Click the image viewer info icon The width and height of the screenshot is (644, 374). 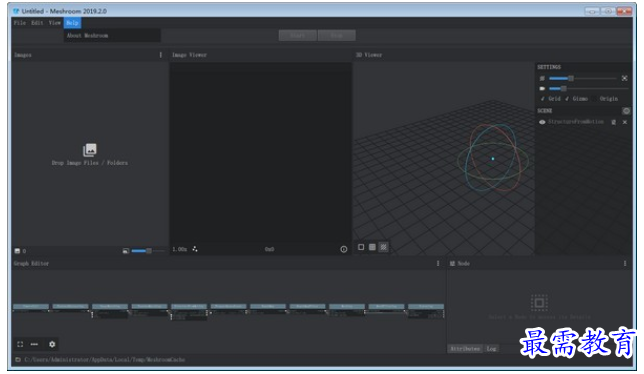[344, 249]
